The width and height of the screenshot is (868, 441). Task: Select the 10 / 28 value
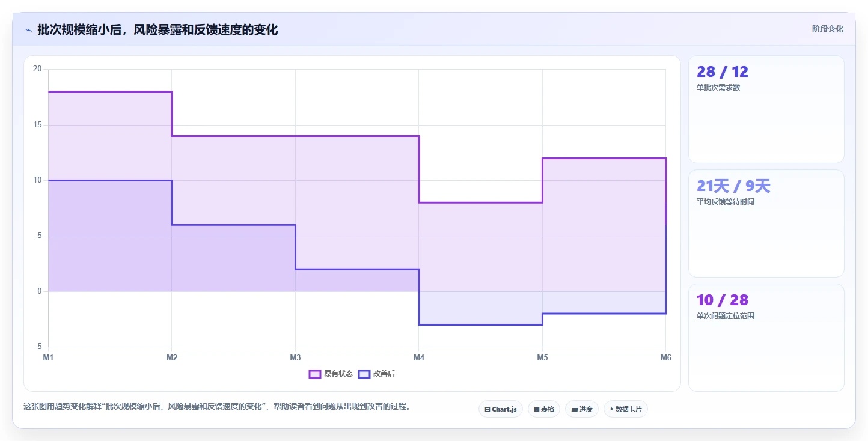(723, 300)
